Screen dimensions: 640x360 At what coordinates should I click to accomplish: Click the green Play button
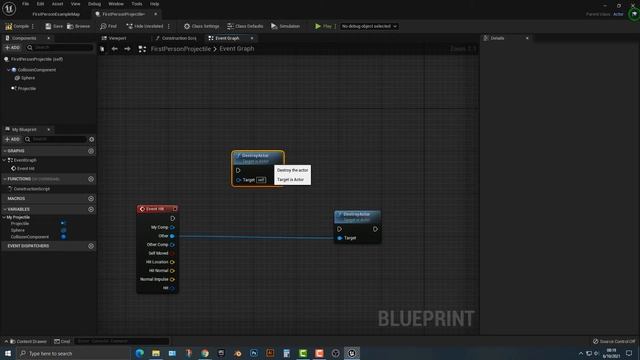(x=323, y=26)
